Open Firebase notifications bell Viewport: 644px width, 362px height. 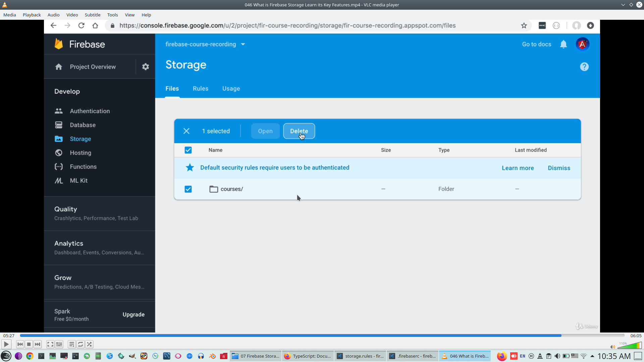point(563,44)
